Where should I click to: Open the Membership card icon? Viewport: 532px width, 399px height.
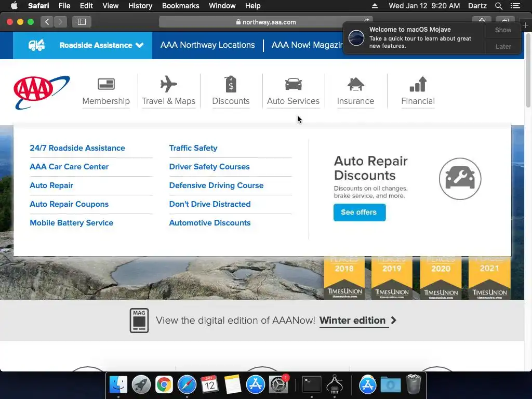pos(106,84)
